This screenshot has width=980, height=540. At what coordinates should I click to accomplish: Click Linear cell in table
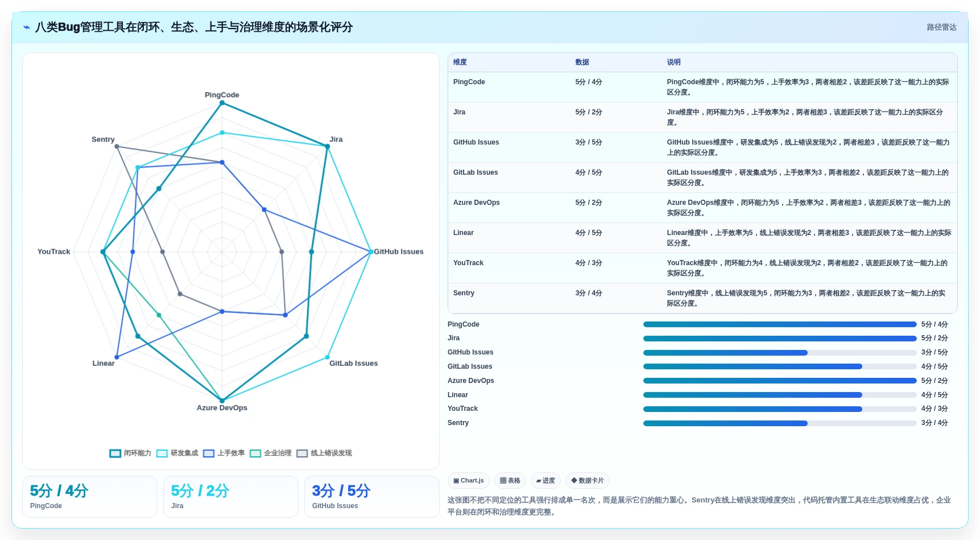point(463,233)
